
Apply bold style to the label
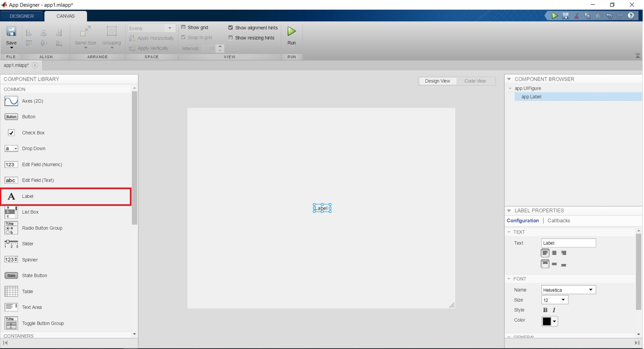545,310
